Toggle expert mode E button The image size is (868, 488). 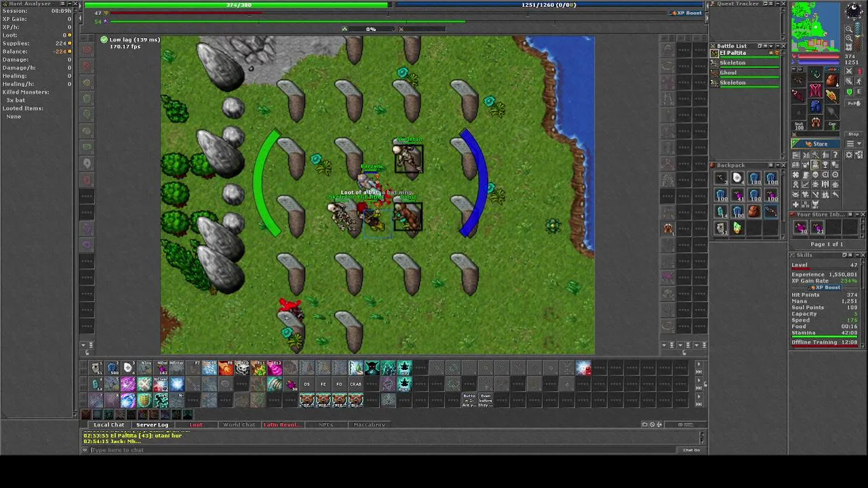859,91
